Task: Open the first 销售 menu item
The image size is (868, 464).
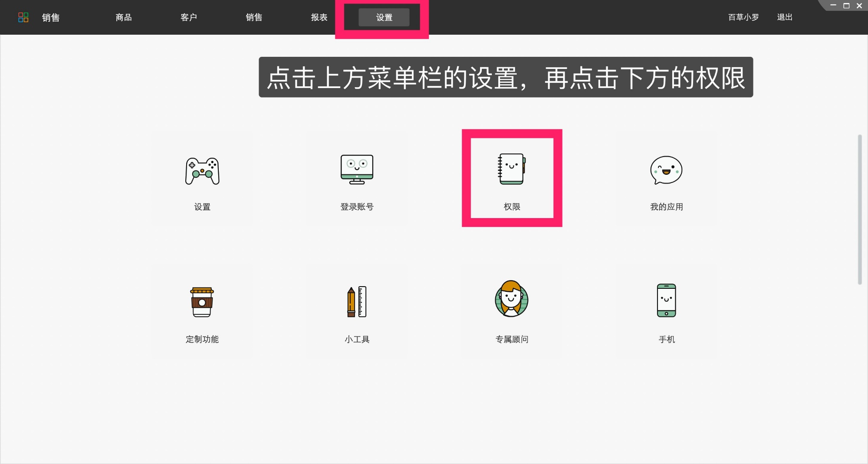Action: coord(50,17)
